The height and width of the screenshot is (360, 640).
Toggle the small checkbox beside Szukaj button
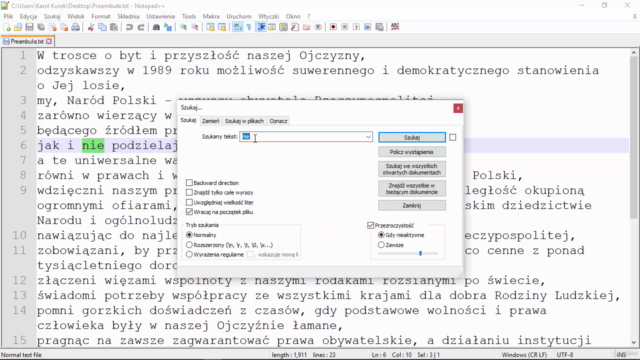pos(453,138)
